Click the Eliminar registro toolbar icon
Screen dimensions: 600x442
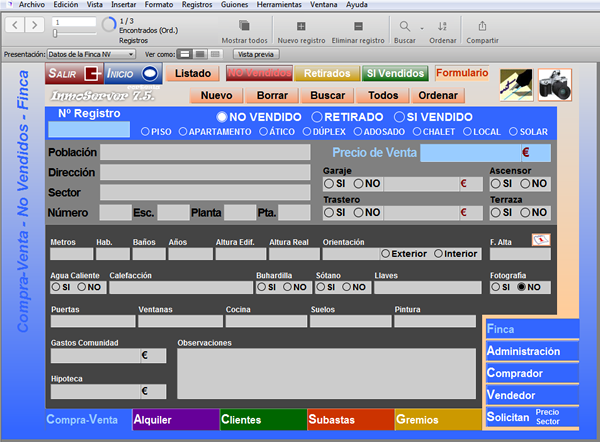358,26
